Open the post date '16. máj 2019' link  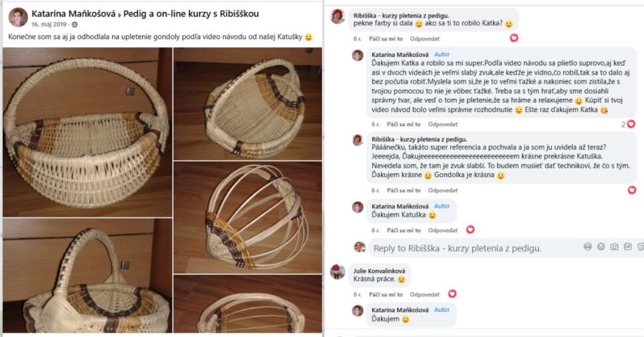pos(49,25)
